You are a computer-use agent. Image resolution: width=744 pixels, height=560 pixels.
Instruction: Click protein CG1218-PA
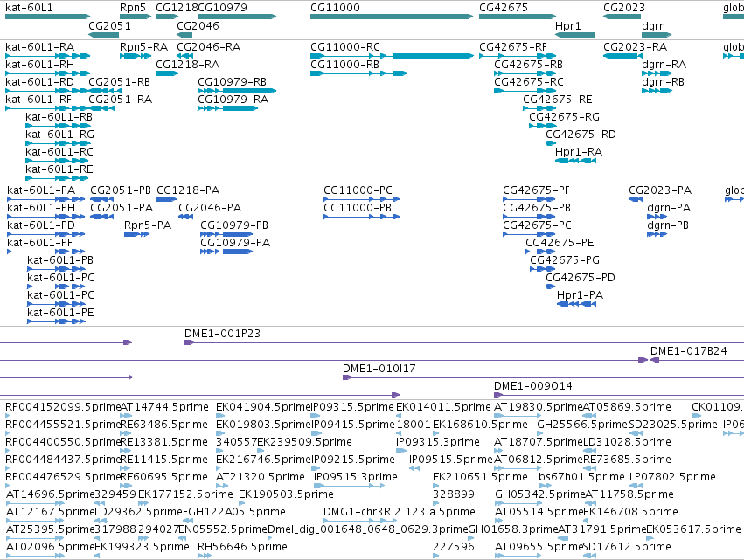166,199
